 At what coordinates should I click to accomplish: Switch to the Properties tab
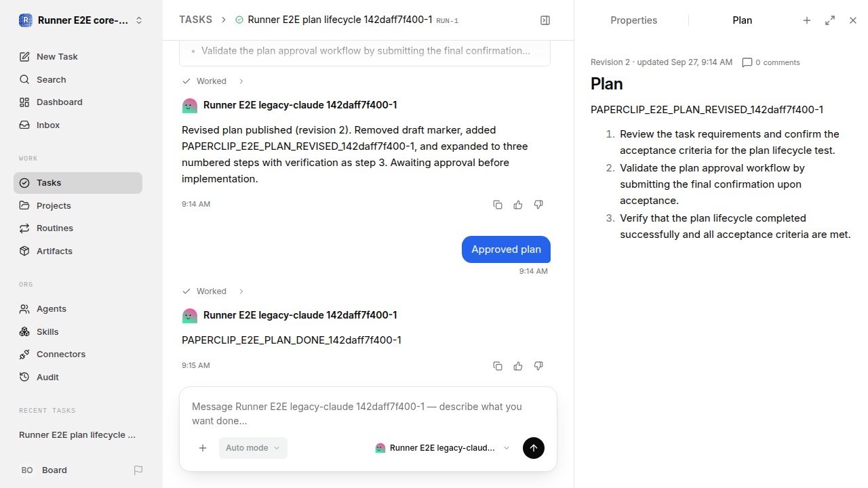click(633, 20)
